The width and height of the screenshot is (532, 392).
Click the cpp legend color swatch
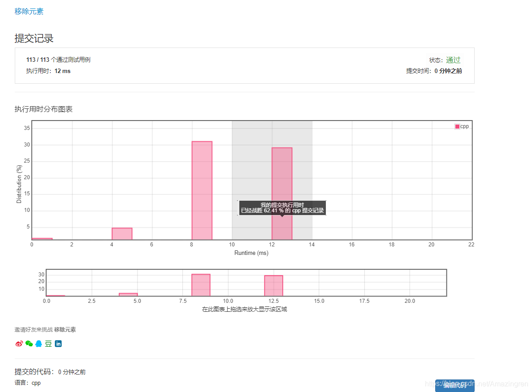pos(457,126)
